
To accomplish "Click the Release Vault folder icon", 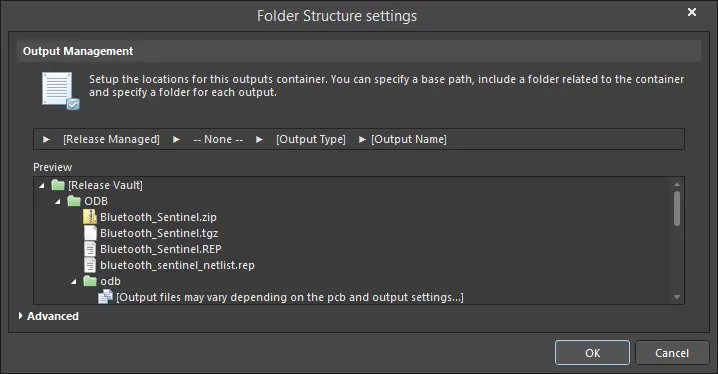I will pos(58,185).
